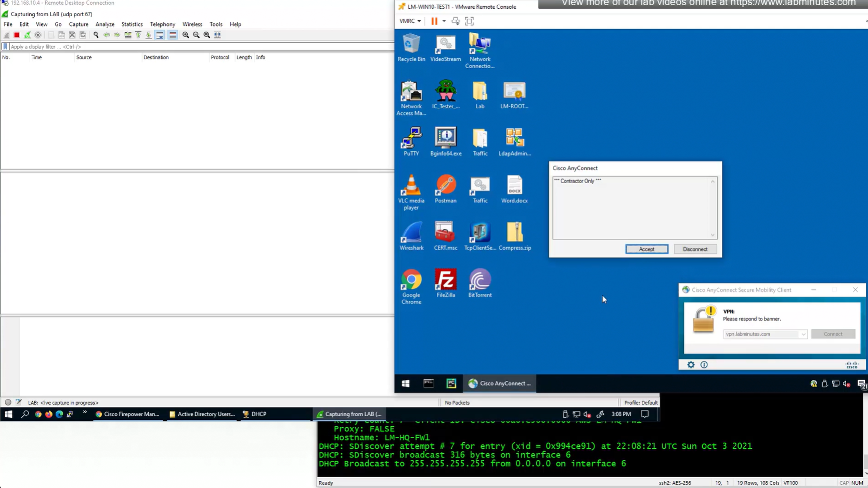
Task: Open Wireshark capture options
Action: click(38, 35)
